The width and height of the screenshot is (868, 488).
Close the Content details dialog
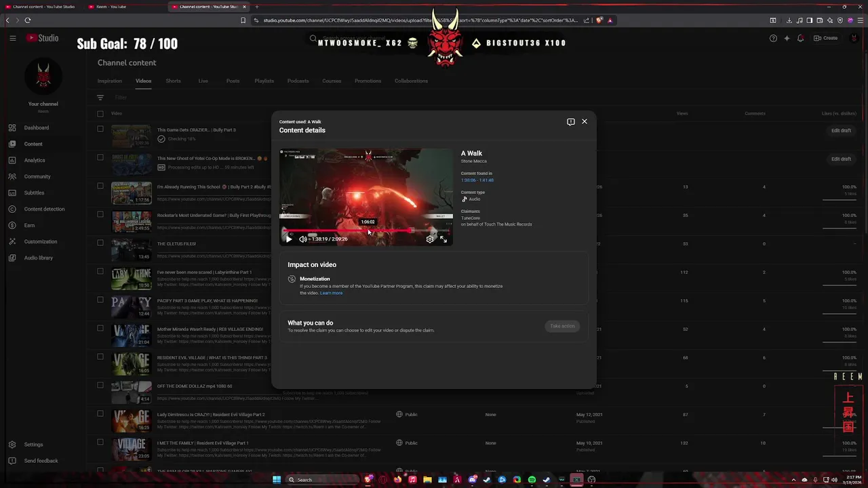(584, 121)
